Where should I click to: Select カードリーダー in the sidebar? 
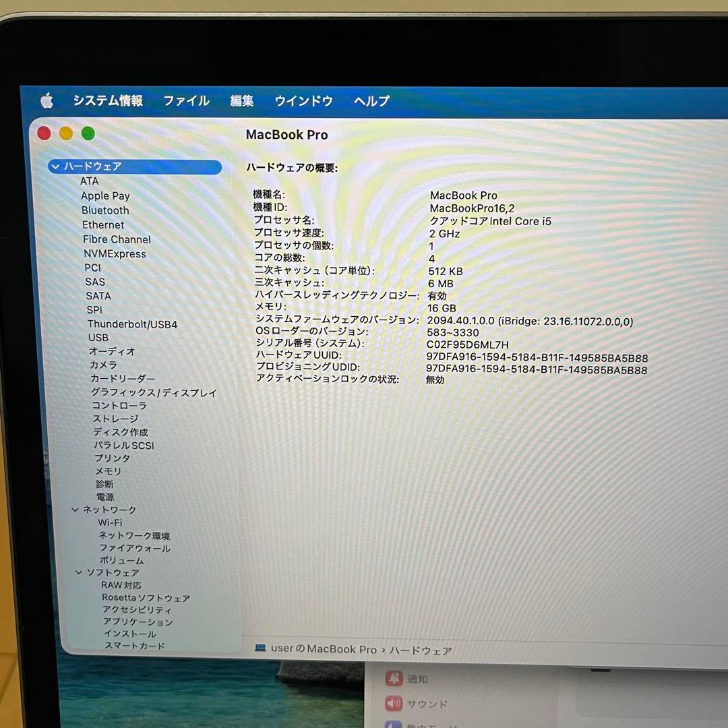tap(123, 378)
